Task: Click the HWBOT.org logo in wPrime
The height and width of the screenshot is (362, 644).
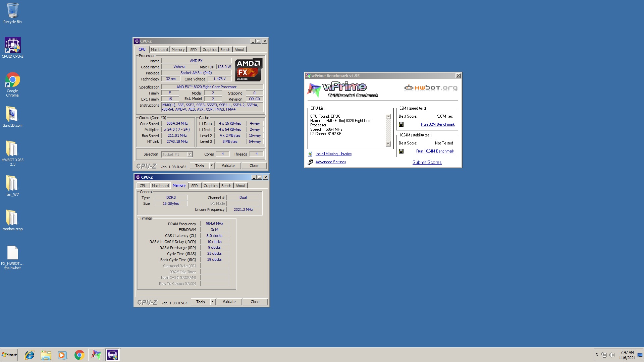Action: [x=431, y=88]
